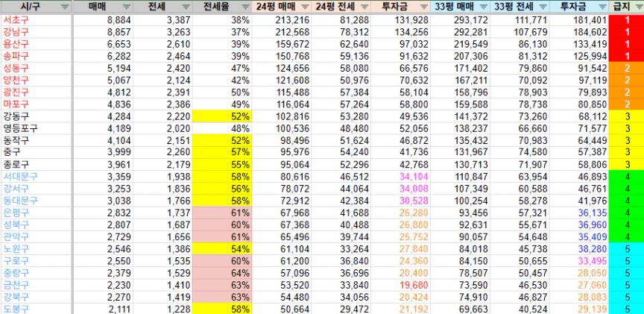Open filter dropdown for 24평 전세 column
This screenshot has width=644, height=314.
click(364, 7)
